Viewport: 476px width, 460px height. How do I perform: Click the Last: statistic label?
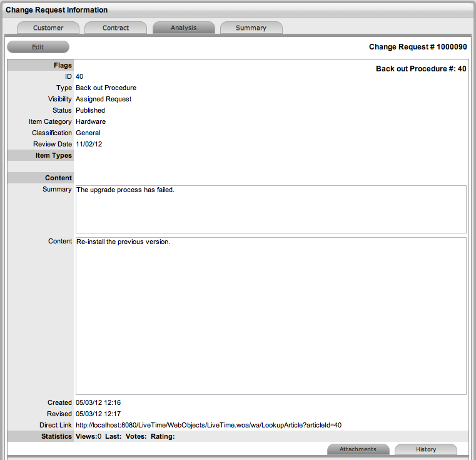(113, 436)
